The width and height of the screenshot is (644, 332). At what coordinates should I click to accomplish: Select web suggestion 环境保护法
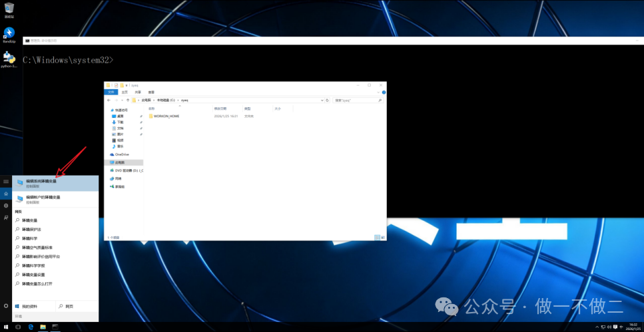pyautogui.click(x=55, y=230)
